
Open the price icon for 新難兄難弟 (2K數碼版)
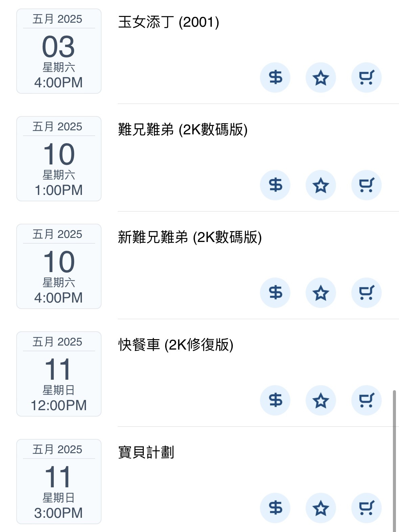tap(275, 293)
